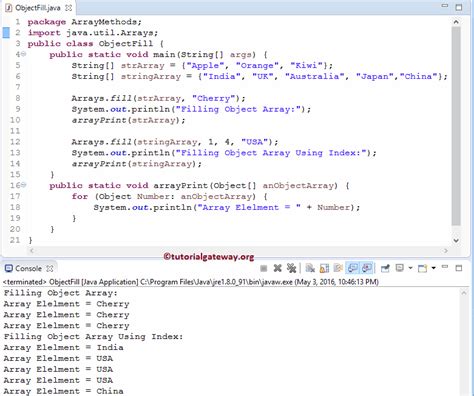Click the Terminate stop icon in Console
This screenshot has width=474, height=396.
click(x=263, y=268)
